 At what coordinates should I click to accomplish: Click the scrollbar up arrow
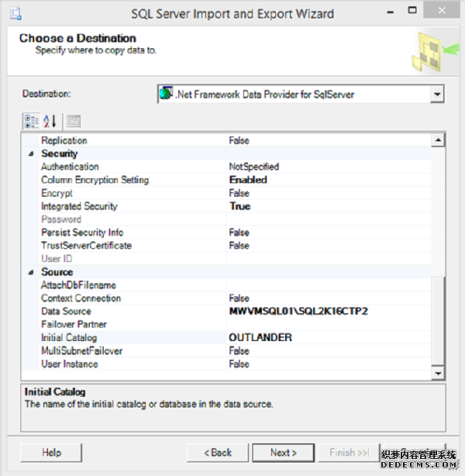click(438, 140)
